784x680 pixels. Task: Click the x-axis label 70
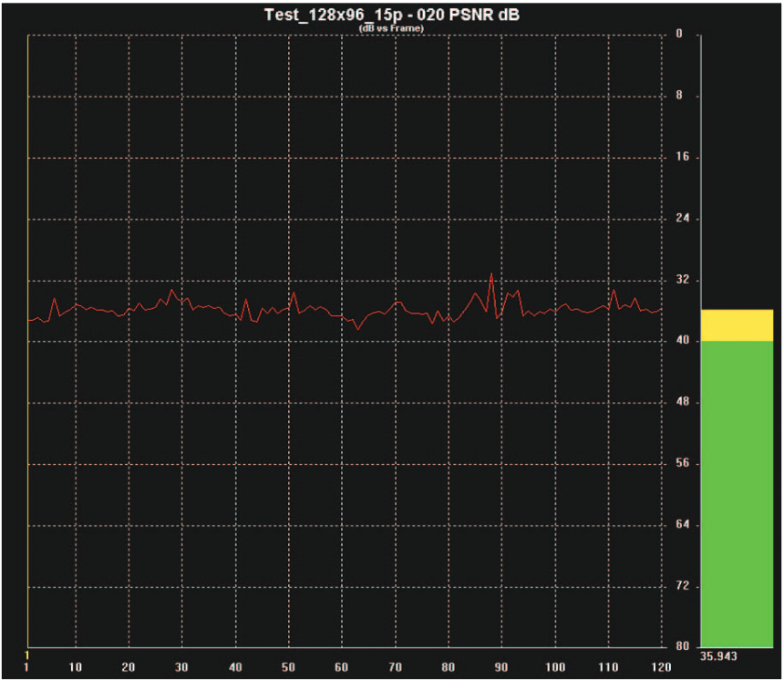[395, 667]
